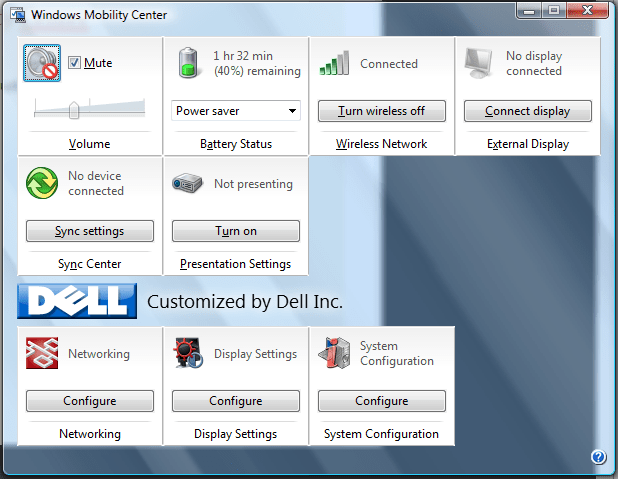Turn on presentation settings
618x479 pixels.
(x=236, y=231)
